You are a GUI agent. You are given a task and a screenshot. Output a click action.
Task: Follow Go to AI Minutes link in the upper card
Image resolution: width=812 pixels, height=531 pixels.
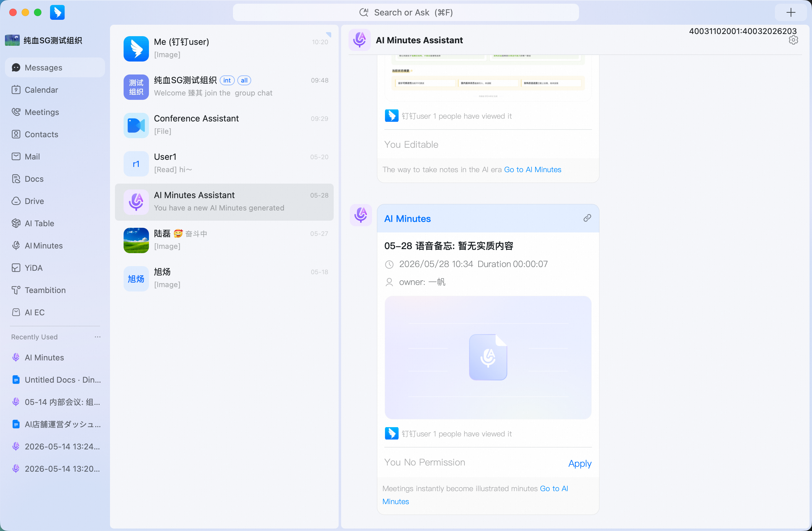pos(532,170)
